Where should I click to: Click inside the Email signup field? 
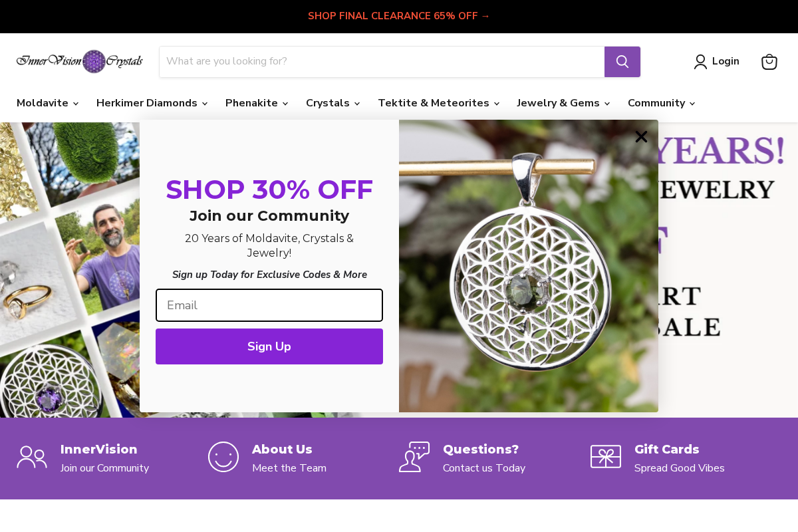(269, 305)
